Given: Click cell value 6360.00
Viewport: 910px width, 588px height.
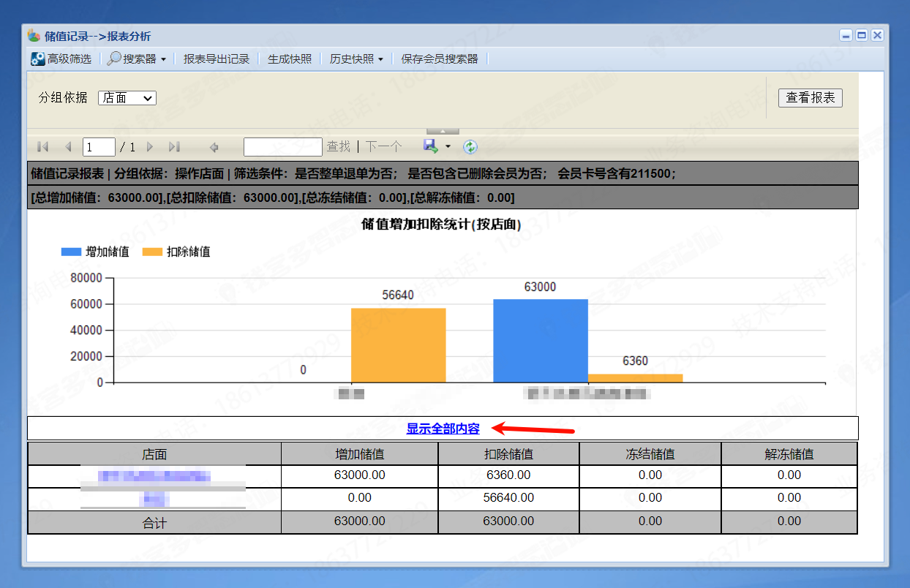Looking at the screenshot, I should click(x=508, y=475).
